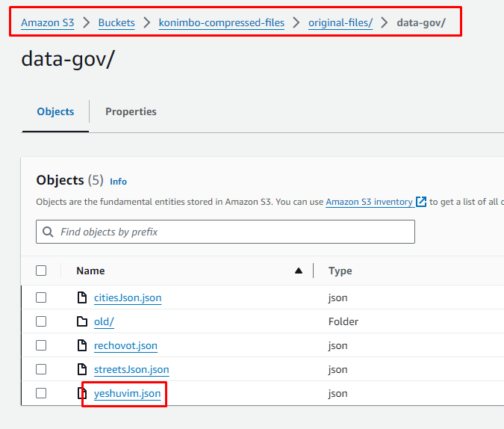This screenshot has height=429, width=504.
Task: Open the streetsJson.json object
Action: [131, 369]
